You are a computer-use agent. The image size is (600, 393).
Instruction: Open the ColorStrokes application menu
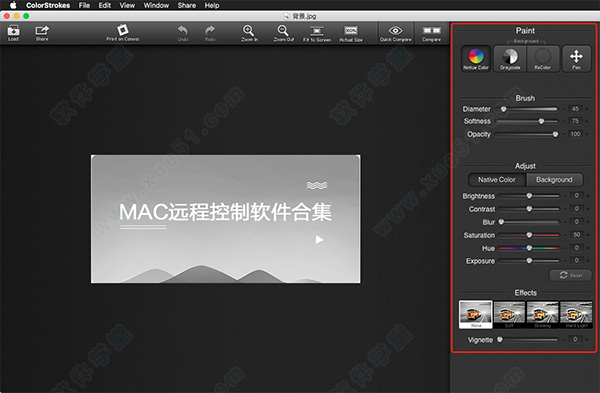click(48, 5)
